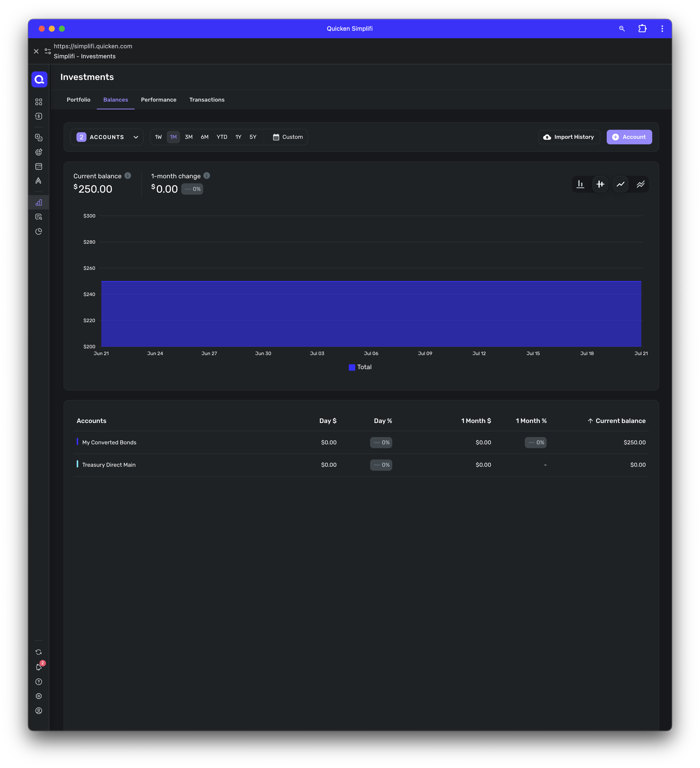The height and width of the screenshot is (768, 700).
Task: Open the Reports pie chart icon
Action: pyautogui.click(x=39, y=231)
